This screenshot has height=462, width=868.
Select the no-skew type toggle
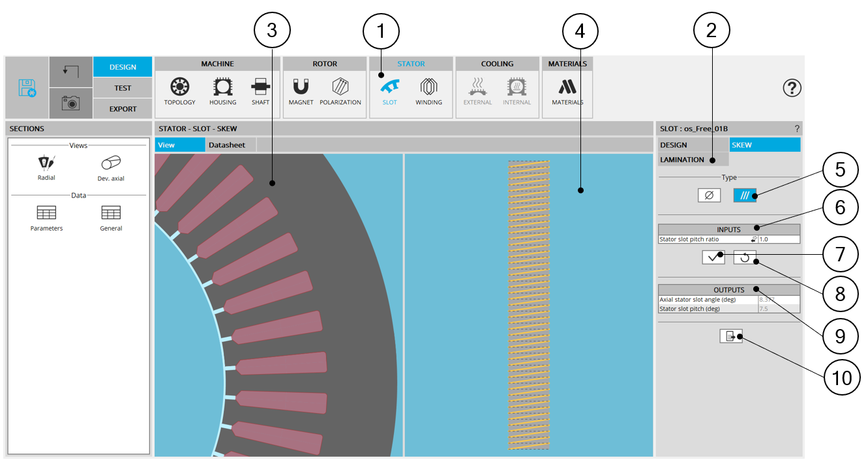point(709,195)
